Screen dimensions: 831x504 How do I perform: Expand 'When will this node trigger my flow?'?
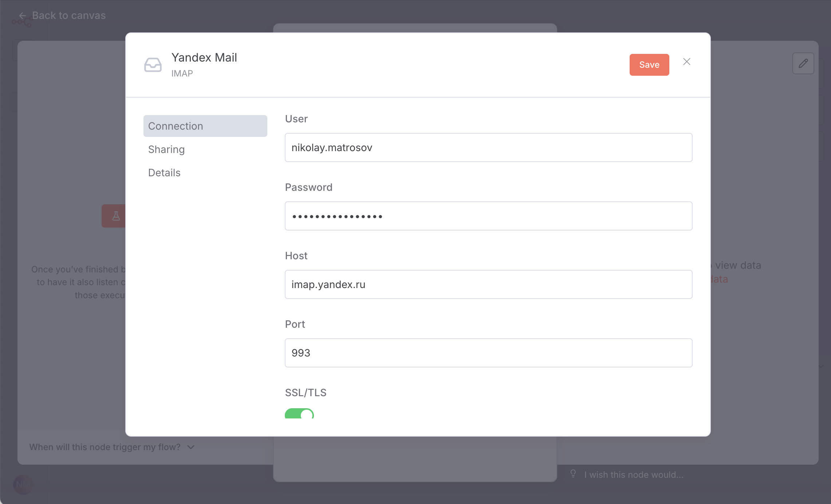coord(105,447)
